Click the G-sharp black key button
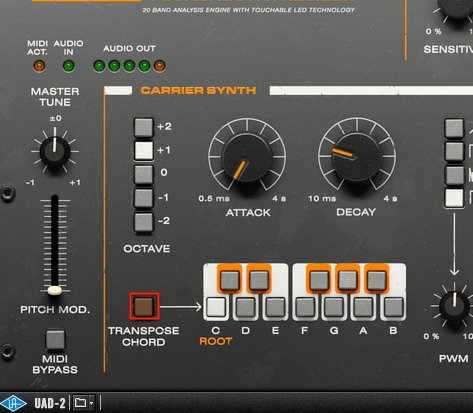The width and height of the screenshot is (473, 413). (x=348, y=279)
